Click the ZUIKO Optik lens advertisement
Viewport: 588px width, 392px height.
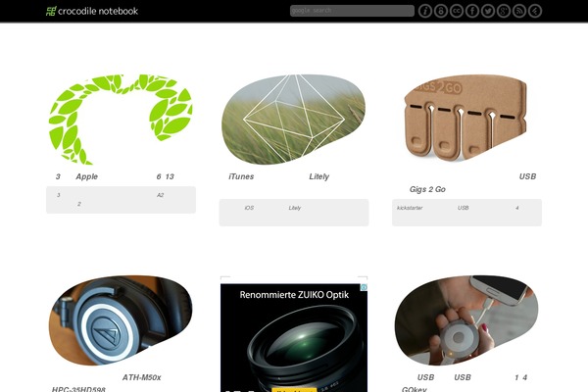(294, 337)
